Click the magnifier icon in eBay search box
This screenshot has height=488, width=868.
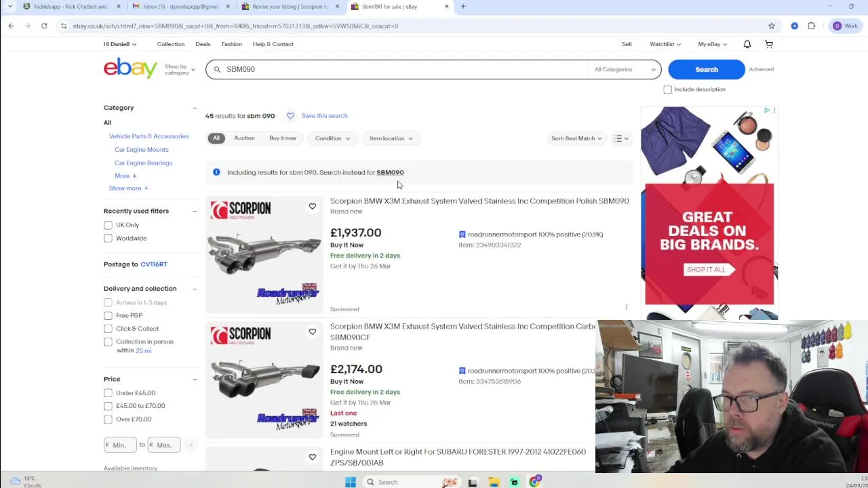218,69
